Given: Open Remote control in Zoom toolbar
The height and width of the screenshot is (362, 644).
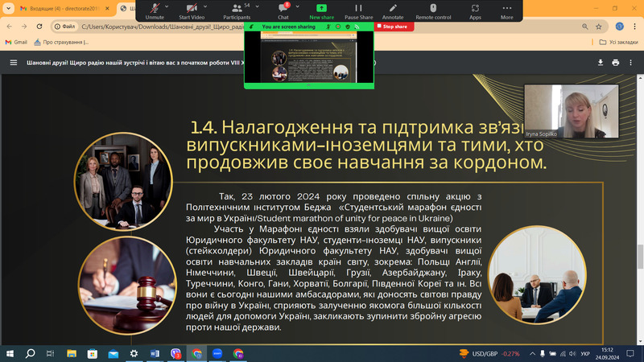Looking at the screenshot, I should (433, 10).
